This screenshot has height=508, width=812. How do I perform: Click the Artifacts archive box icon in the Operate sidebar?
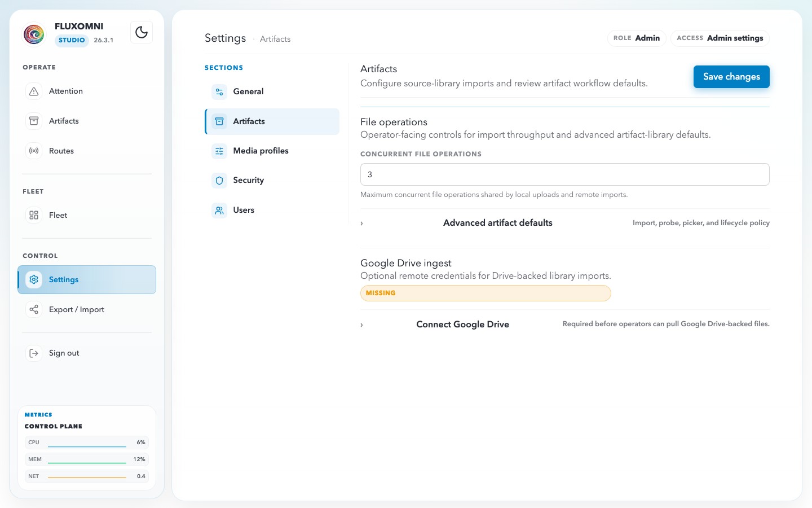(x=34, y=121)
